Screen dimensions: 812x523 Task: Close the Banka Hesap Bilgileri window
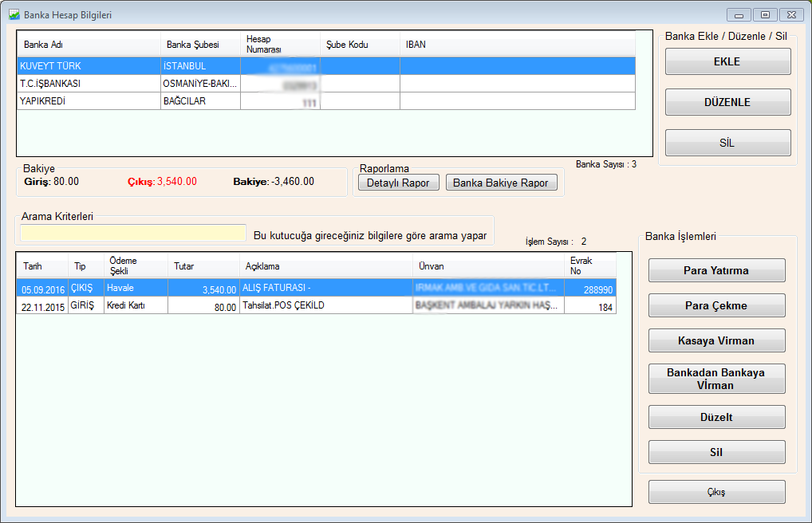point(791,15)
